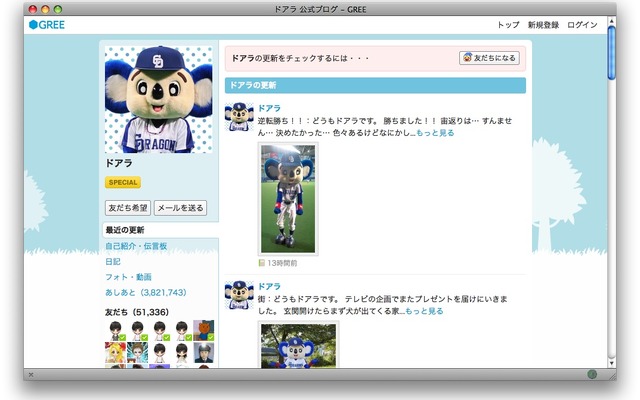Click the round green status bar icon
The width and height of the screenshot is (640, 400).
[592, 374]
